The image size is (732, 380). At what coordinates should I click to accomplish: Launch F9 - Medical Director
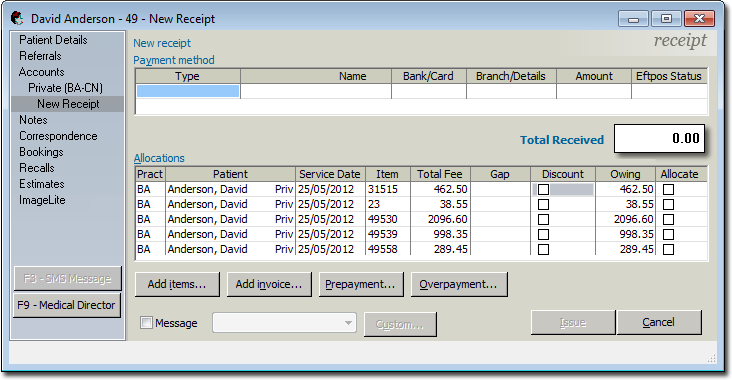67,305
